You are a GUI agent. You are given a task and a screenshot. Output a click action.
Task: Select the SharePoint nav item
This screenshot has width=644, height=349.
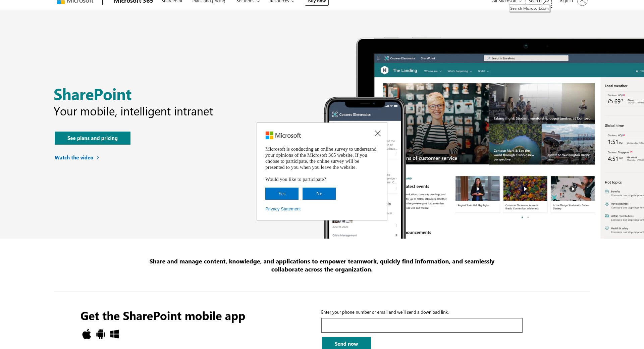point(172,1)
